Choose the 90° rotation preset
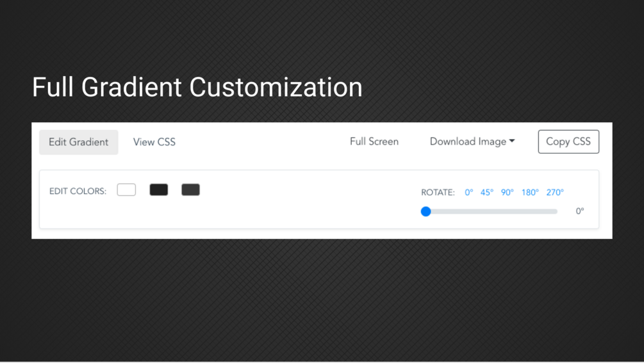The width and height of the screenshot is (644, 363). pyautogui.click(x=508, y=192)
